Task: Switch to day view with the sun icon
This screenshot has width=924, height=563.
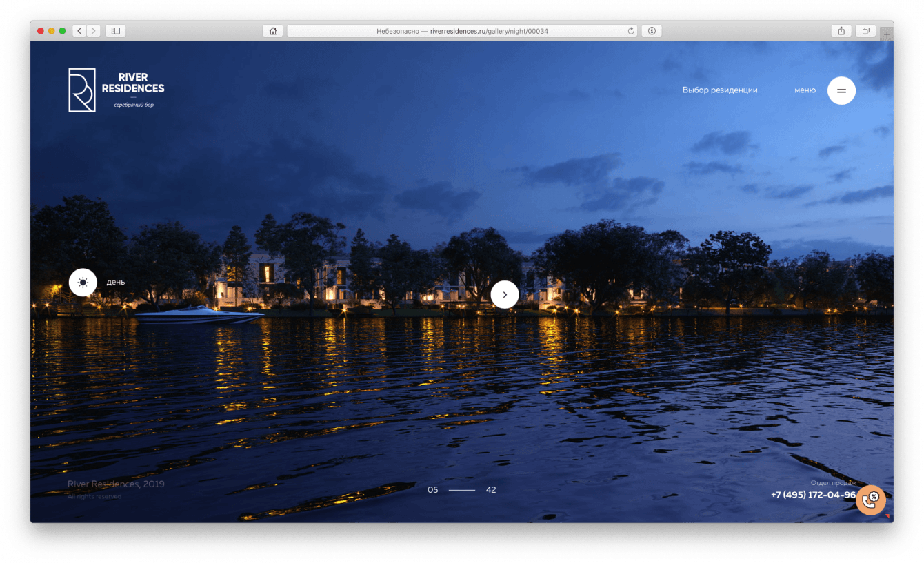Action: coord(83,282)
